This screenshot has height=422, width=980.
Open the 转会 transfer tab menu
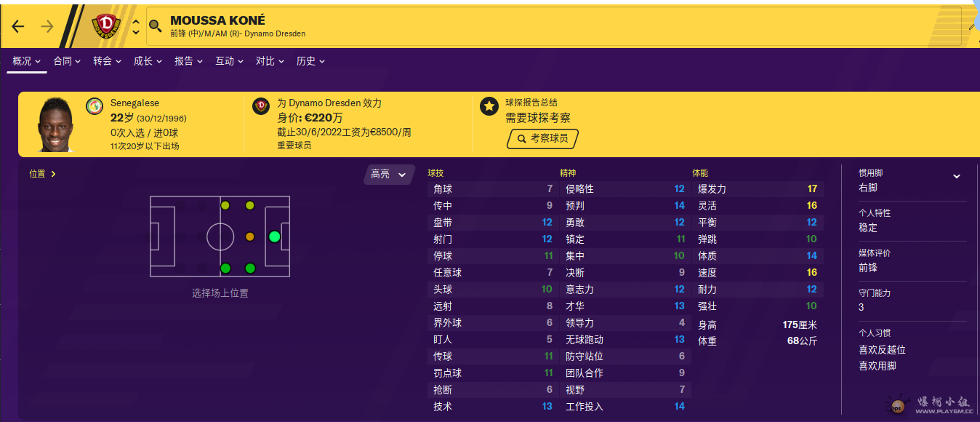(x=107, y=61)
